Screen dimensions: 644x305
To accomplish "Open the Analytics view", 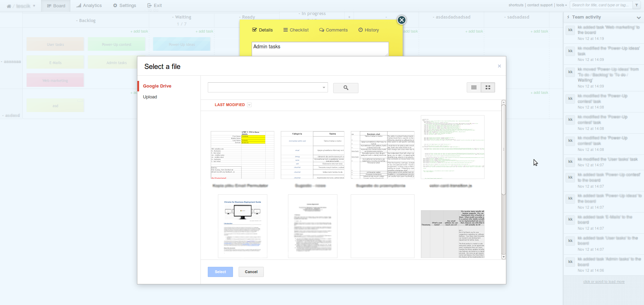I will [x=89, y=6].
